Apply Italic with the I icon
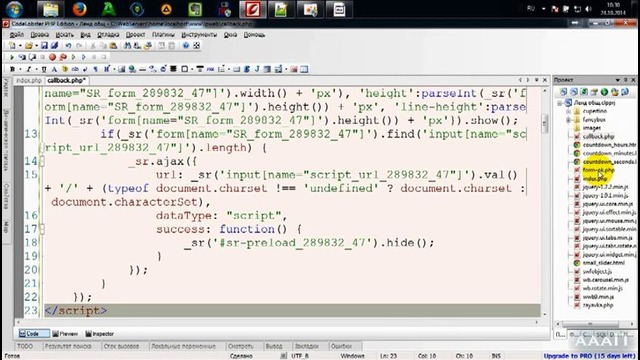 [29, 69]
